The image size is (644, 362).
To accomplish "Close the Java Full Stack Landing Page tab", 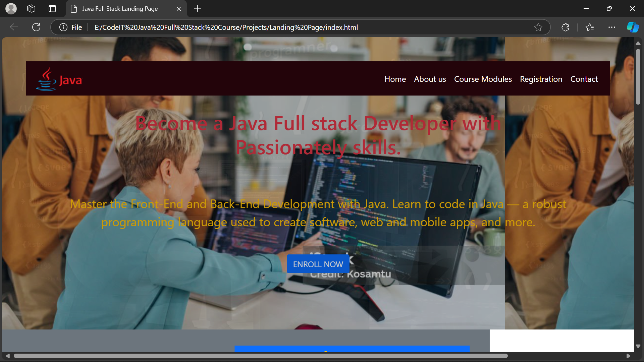I will point(179,9).
